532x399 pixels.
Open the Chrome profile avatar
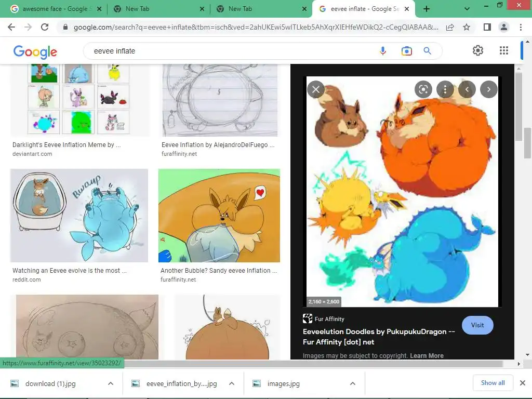coord(504,27)
